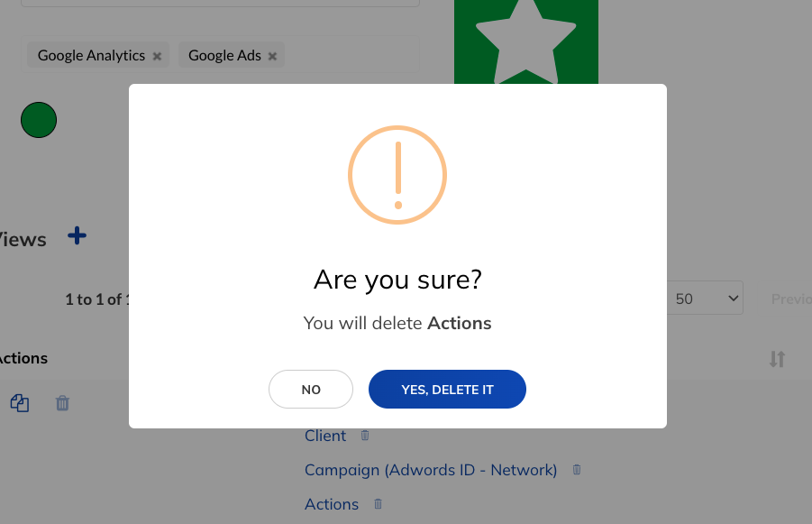Remove the Google Analytics tag

click(x=157, y=56)
